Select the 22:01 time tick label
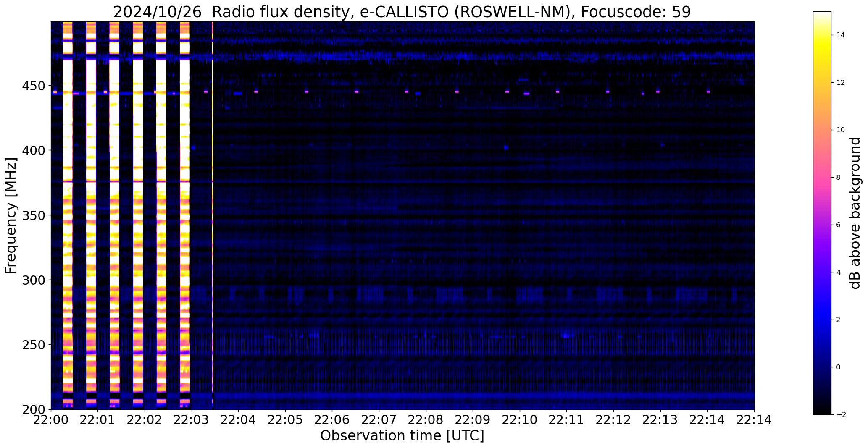 tap(98, 420)
